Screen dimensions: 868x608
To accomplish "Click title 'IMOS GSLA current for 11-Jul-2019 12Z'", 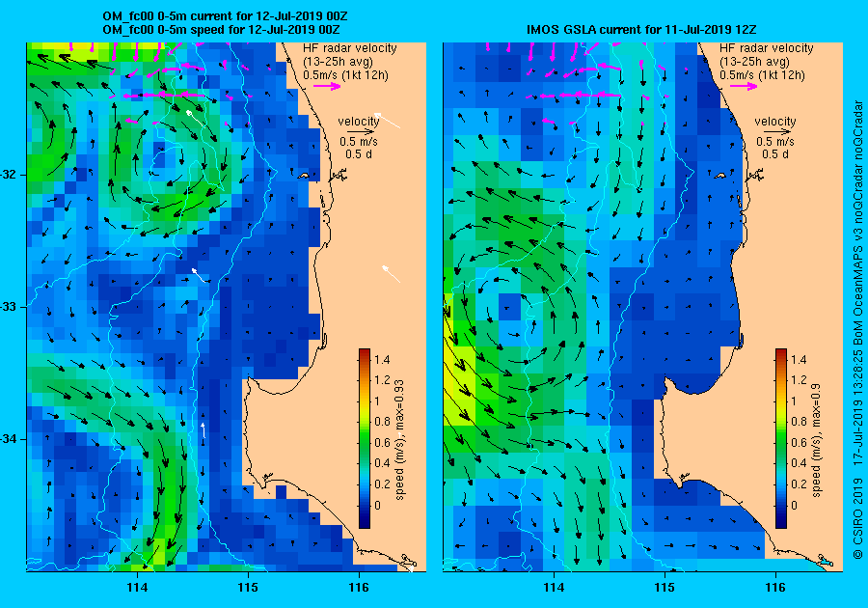I will click(x=641, y=29).
